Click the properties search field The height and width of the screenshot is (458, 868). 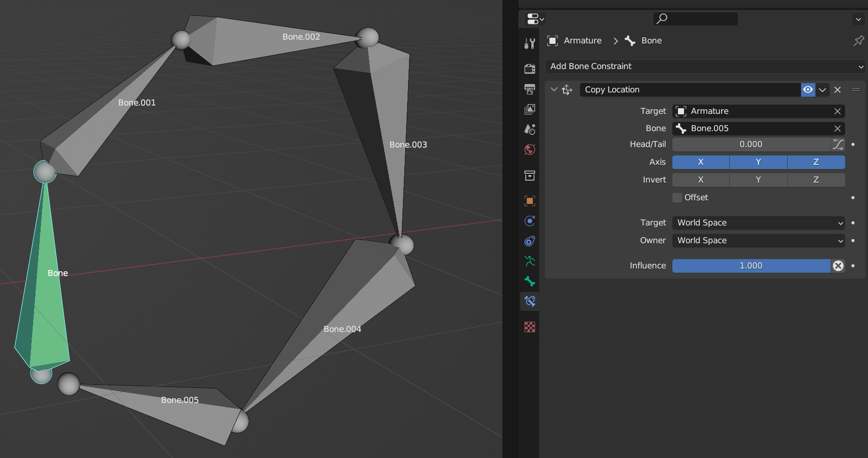point(695,19)
